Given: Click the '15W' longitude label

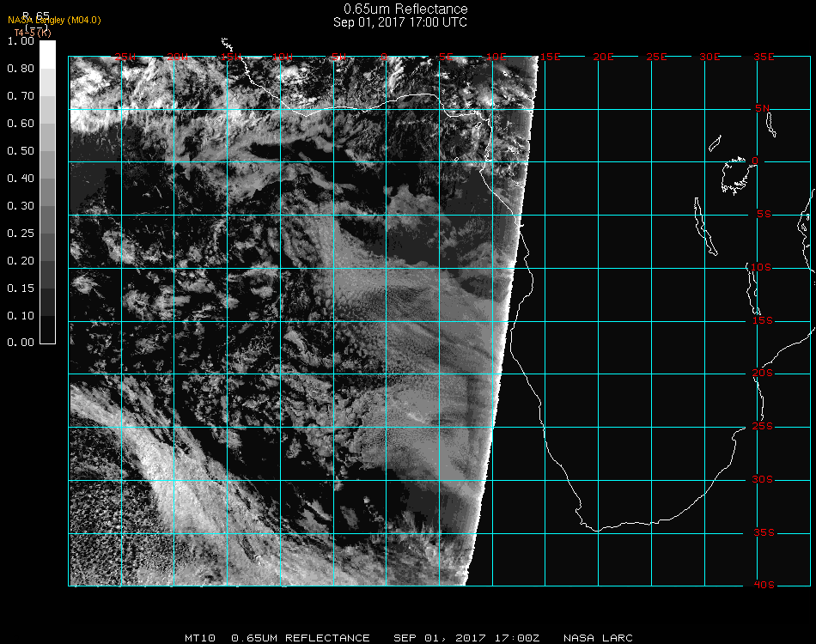Looking at the screenshot, I should tap(230, 57).
